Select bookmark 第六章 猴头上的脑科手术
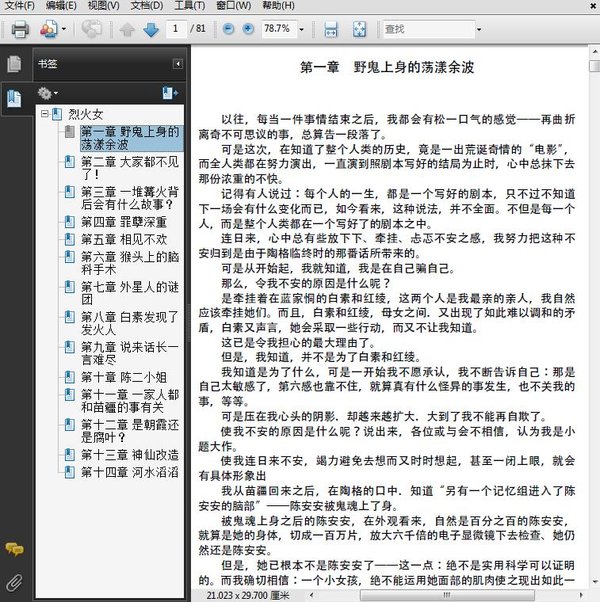The height and width of the screenshot is (602, 600). click(x=130, y=263)
